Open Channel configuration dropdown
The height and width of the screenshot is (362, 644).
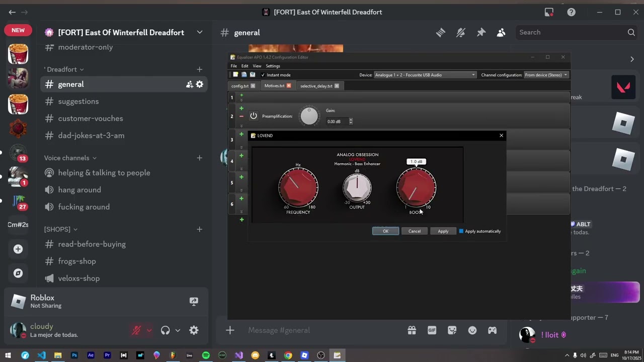tap(546, 75)
